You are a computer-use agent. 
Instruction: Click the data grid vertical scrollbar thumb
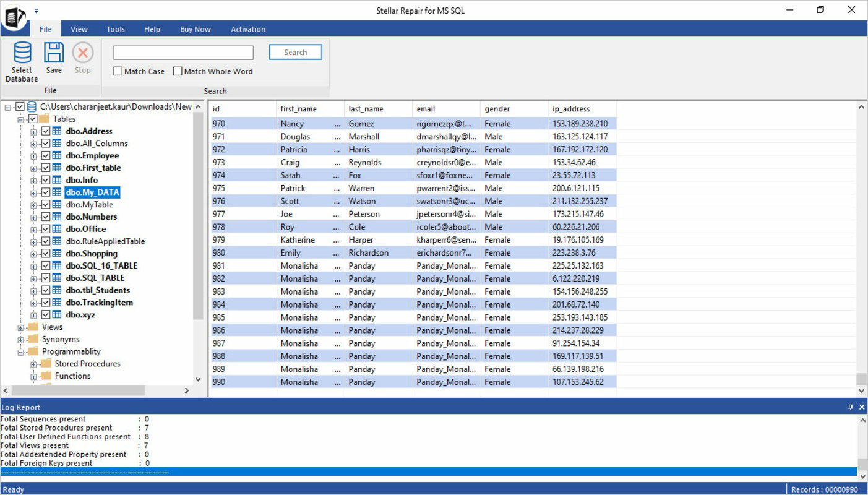coord(861,379)
